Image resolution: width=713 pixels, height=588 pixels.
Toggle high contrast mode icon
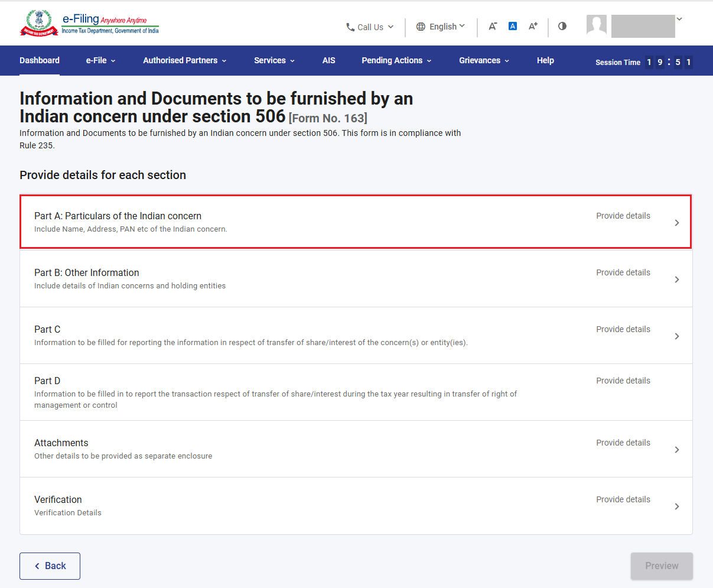(562, 26)
